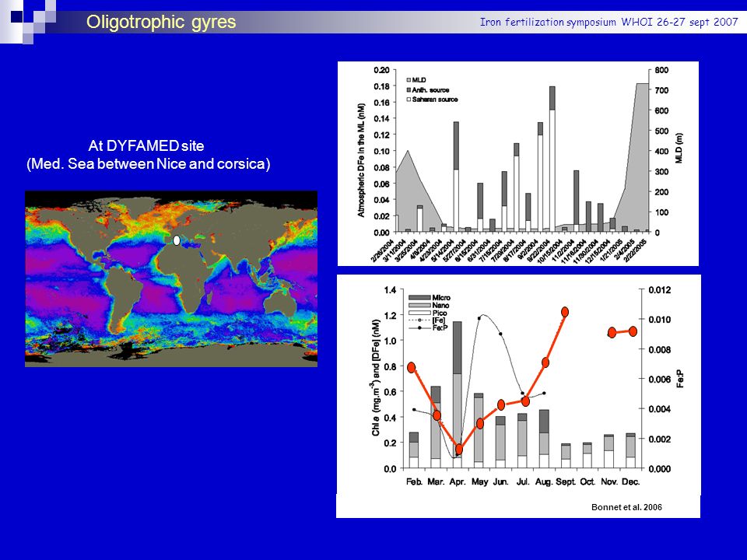Screen dimensions: 747x560
Task: Click the dark swatch beside 'Anth. source'
Action: pos(409,90)
